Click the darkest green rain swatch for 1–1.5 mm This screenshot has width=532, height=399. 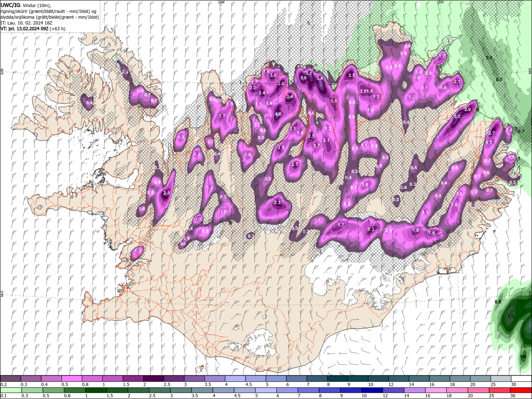[x=96, y=390]
